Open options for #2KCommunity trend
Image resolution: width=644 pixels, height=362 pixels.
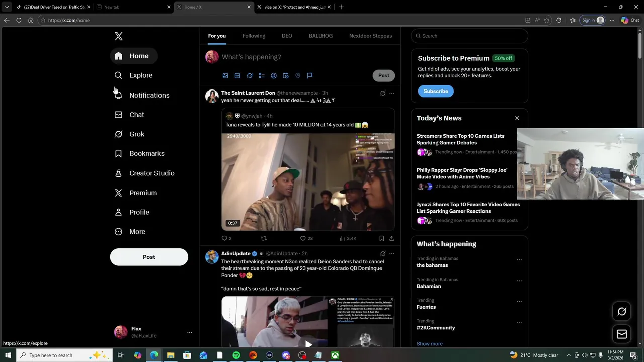click(x=519, y=322)
